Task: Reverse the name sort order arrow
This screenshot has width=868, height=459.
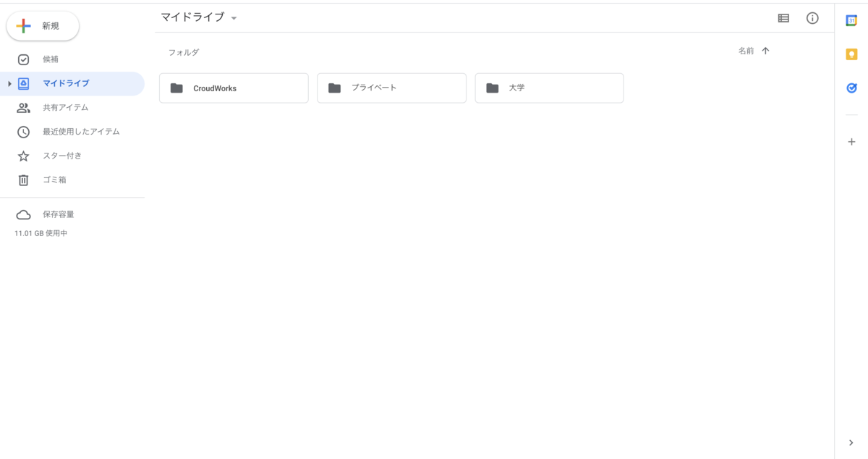Action: tap(766, 51)
